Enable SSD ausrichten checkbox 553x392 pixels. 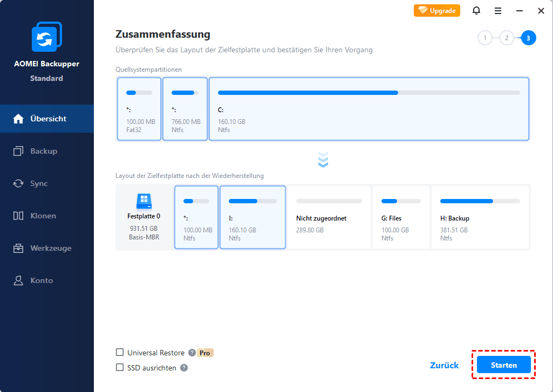[x=120, y=368]
